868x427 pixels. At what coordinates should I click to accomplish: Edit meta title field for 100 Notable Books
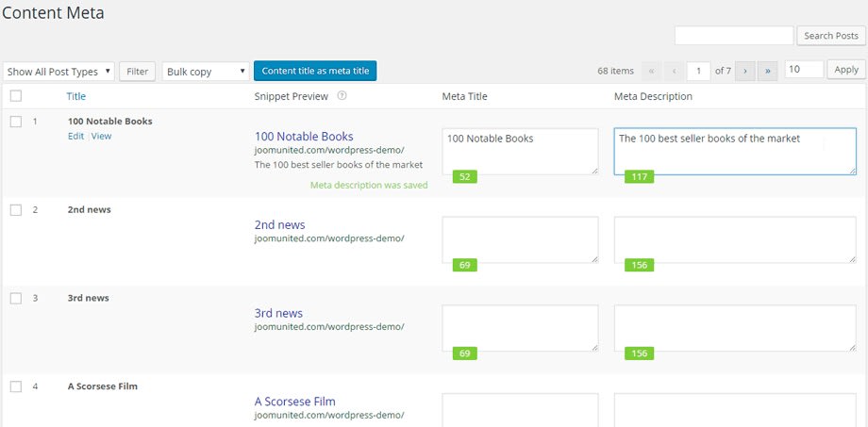(x=520, y=152)
